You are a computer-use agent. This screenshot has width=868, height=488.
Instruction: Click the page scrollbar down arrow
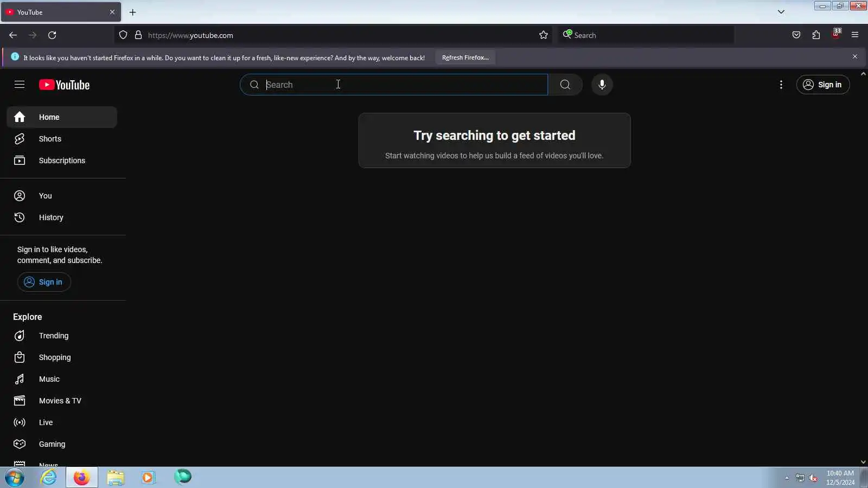864,462
